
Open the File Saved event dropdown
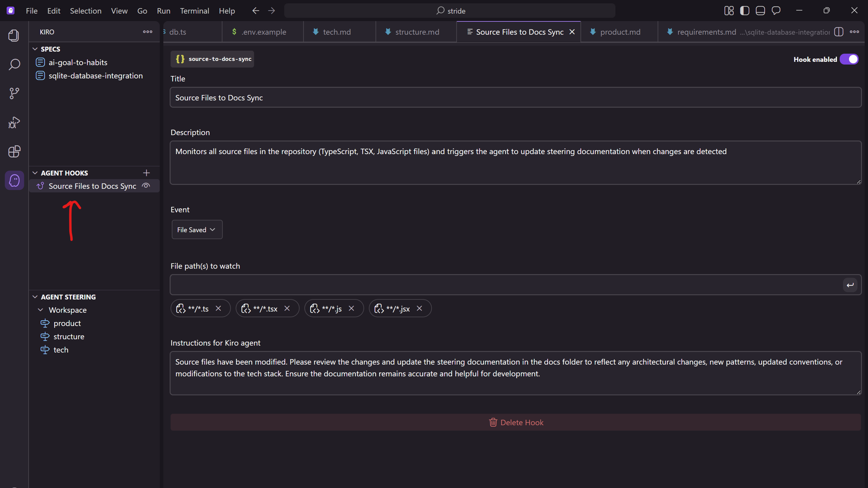pyautogui.click(x=197, y=230)
